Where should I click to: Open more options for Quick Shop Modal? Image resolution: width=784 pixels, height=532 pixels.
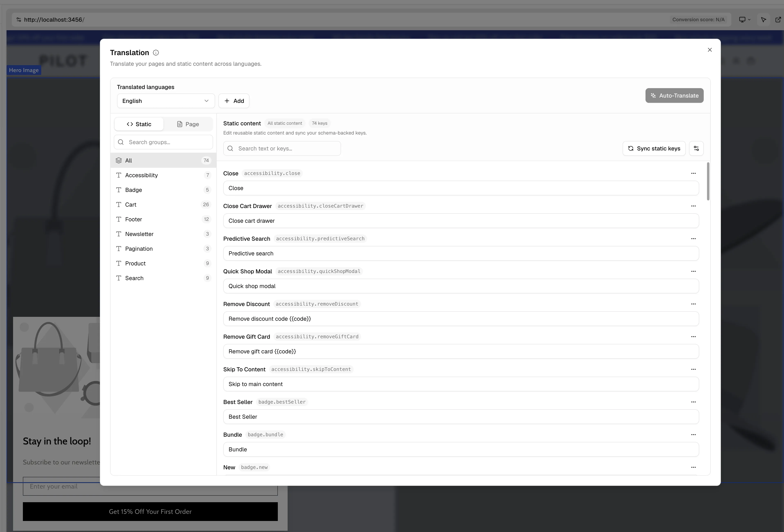click(x=693, y=271)
